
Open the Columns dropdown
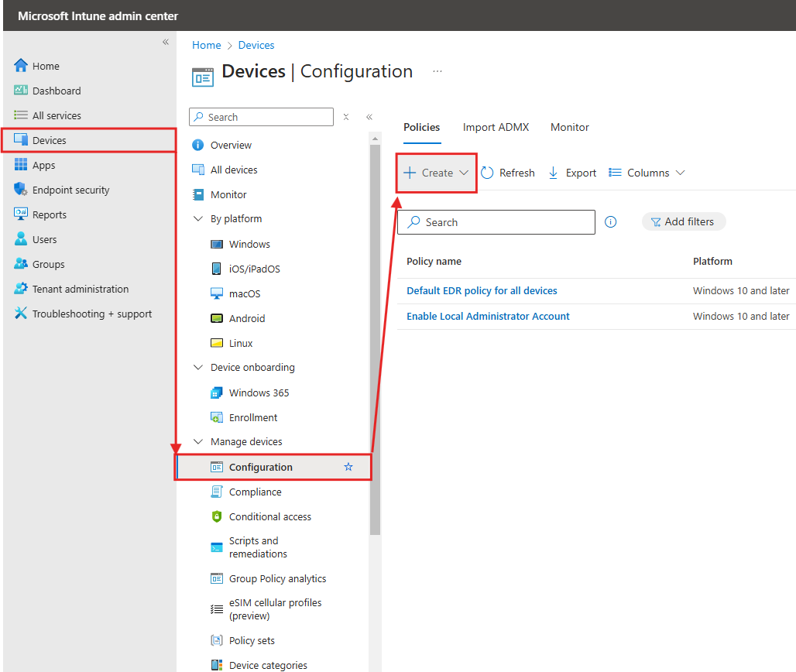click(647, 173)
